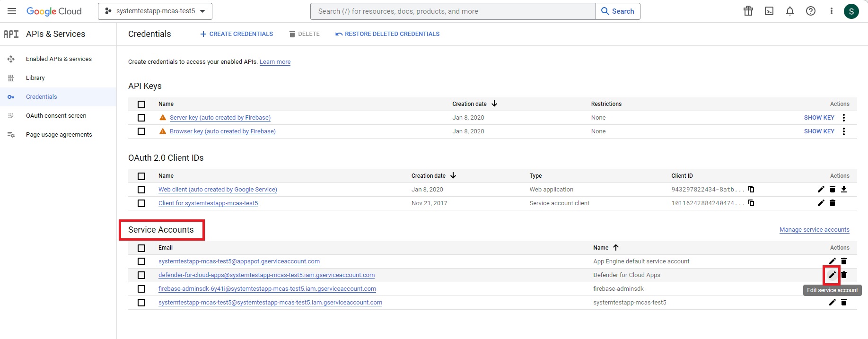The width and height of the screenshot is (868, 339).
Task: Download the Web client OAuth credentials
Action: coord(844,189)
